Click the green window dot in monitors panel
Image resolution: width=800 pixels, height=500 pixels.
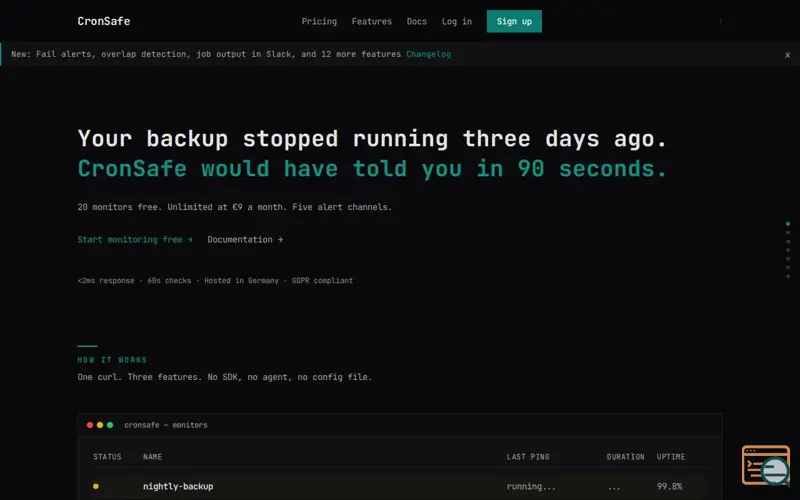pyautogui.click(x=110, y=425)
